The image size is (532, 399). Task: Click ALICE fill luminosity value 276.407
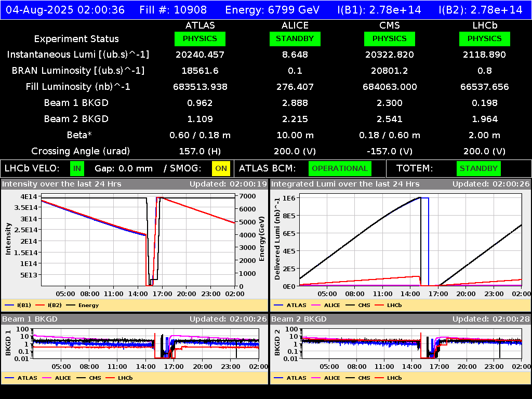tap(295, 87)
